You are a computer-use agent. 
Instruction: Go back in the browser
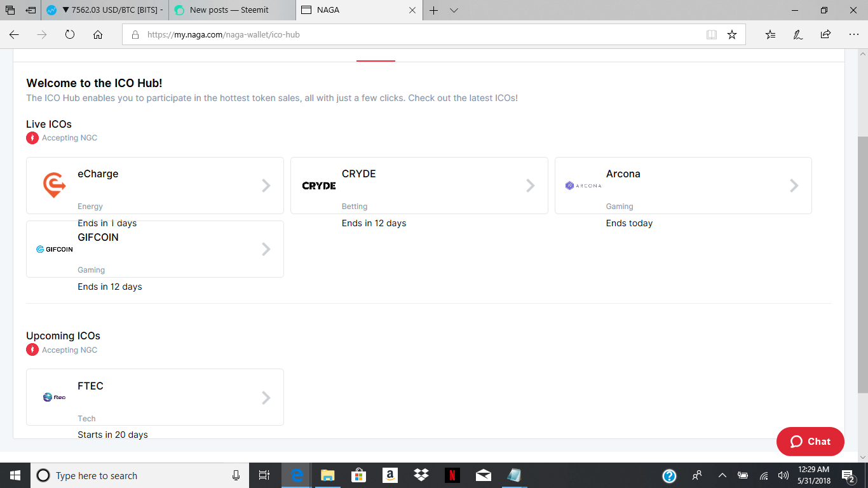point(14,35)
